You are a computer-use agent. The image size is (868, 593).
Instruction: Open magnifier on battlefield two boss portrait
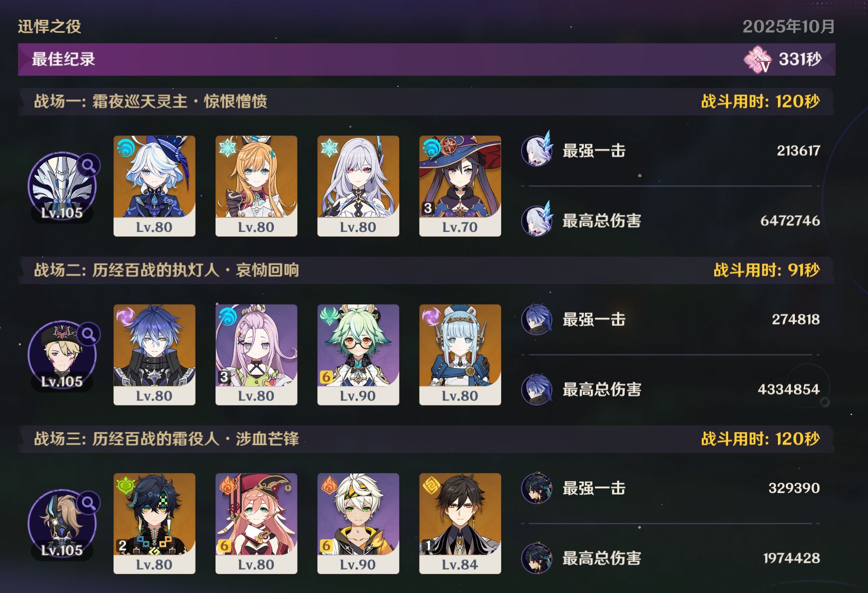tap(89, 334)
